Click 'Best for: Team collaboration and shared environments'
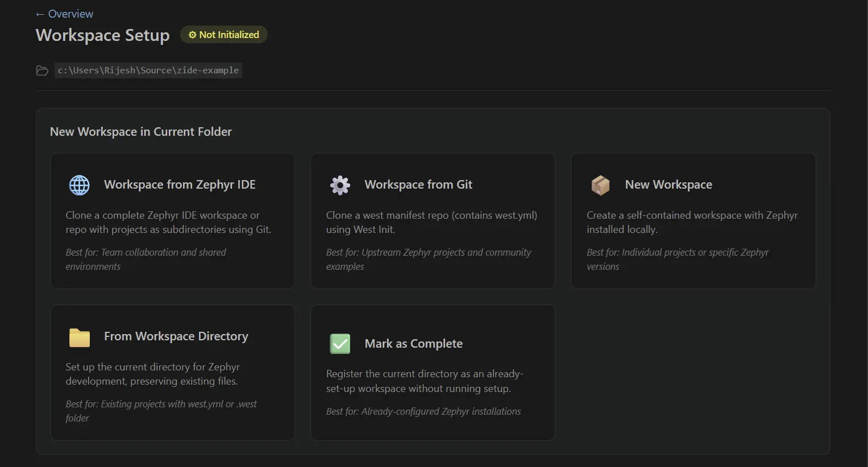The width and height of the screenshot is (868, 467). coord(146,259)
